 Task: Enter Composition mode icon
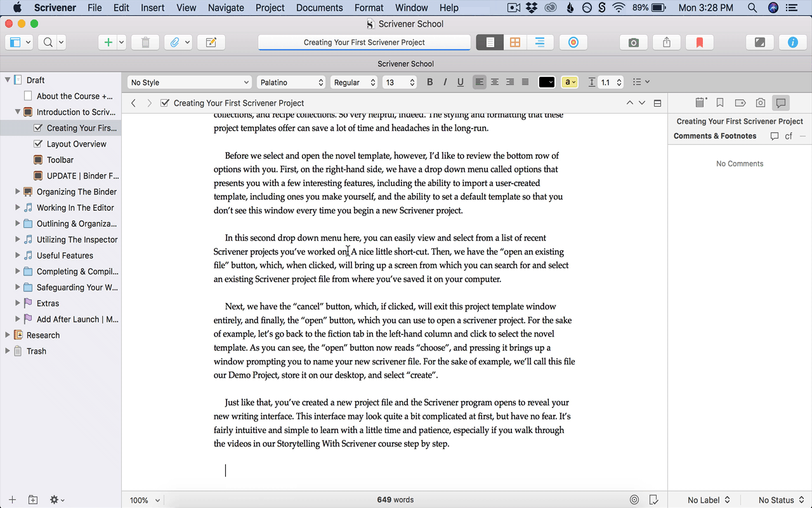(x=759, y=43)
